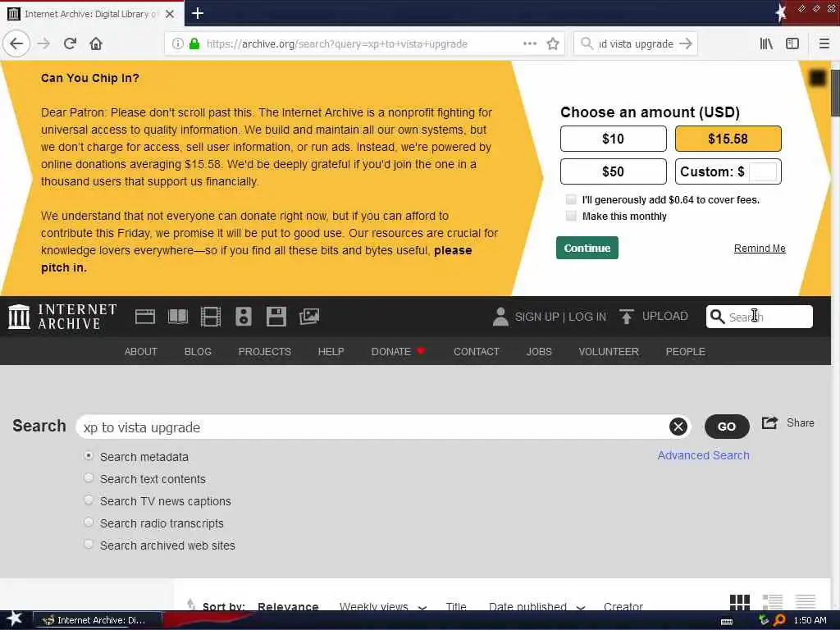Open the PEOPLE menu item
Screen dimensions: 840x630
click(x=685, y=351)
